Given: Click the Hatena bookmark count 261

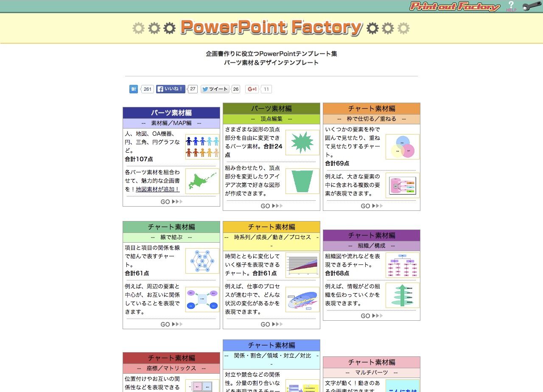Looking at the screenshot, I should tap(147, 89).
